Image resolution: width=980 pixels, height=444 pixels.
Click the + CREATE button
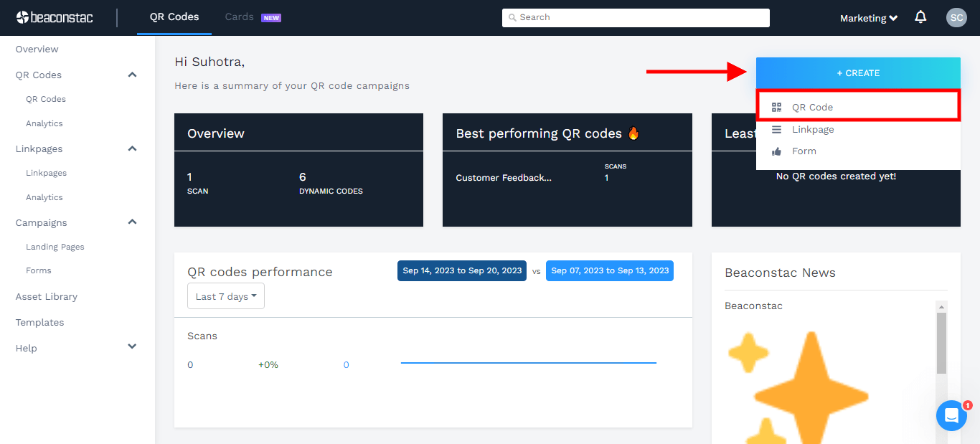click(858, 73)
